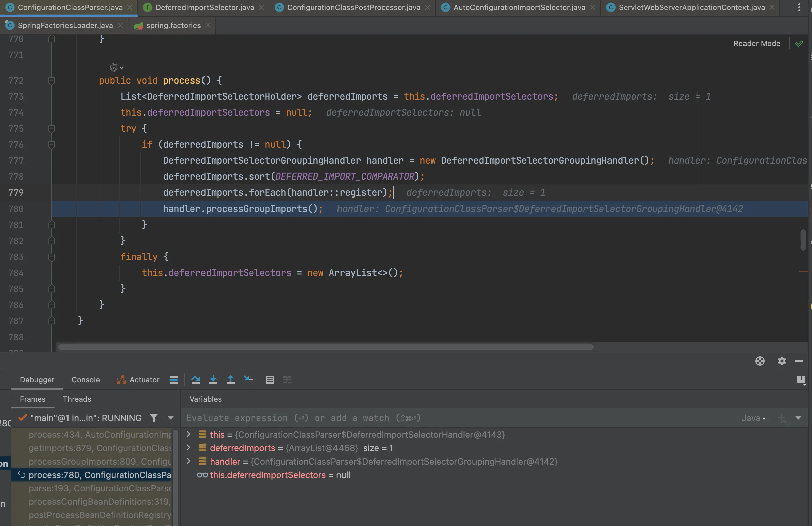Open the debug panel settings gear
Image resolution: width=812 pixels, height=526 pixels.
tap(782, 361)
